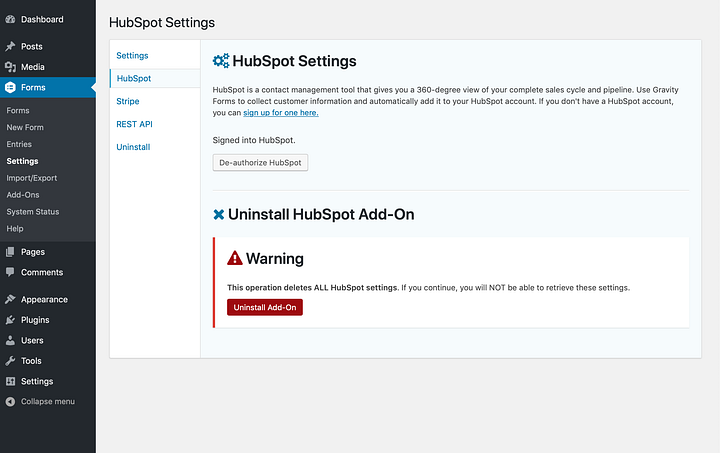This screenshot has width=720, height=453.
Task: Open System Status submenu item
Action: pos(33,212)
